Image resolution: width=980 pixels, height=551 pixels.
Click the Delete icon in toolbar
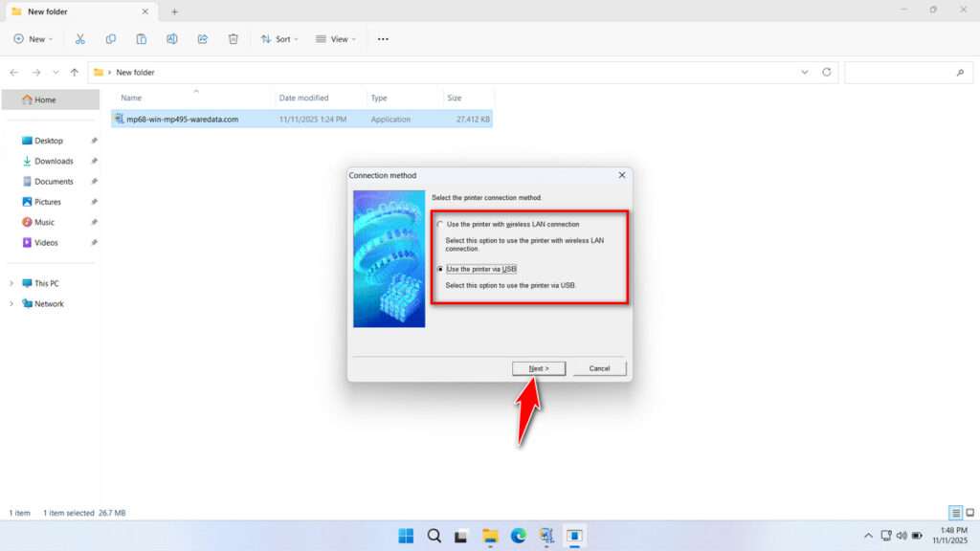233,38
